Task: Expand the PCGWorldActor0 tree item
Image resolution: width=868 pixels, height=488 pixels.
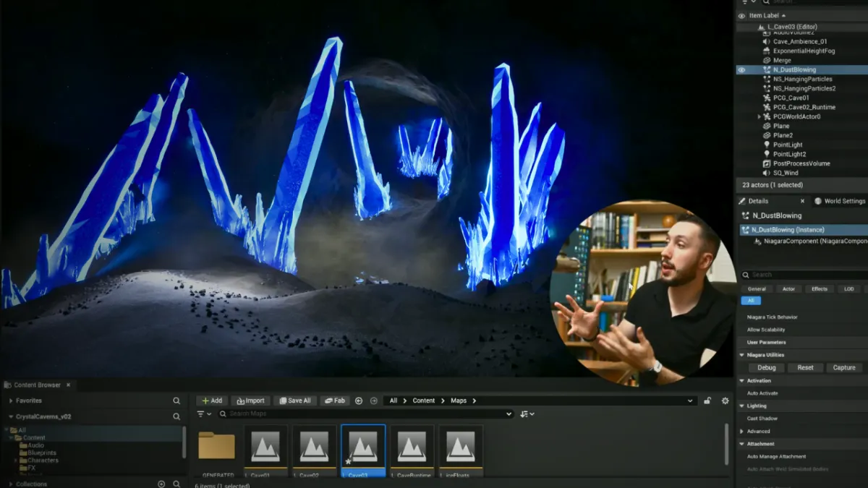Action: (759, 116)
